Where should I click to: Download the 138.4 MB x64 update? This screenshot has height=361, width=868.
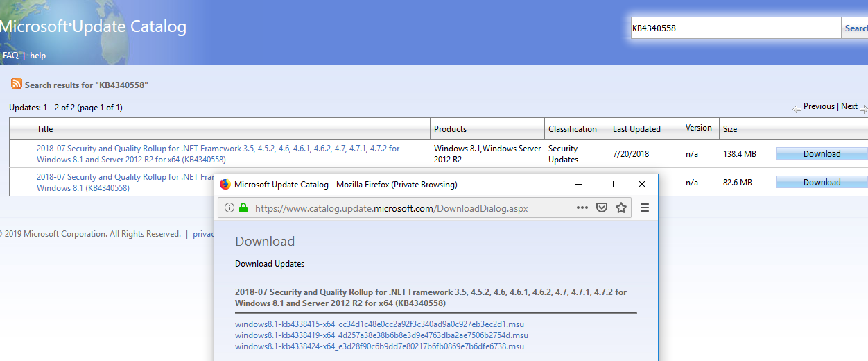click(822, 154)
